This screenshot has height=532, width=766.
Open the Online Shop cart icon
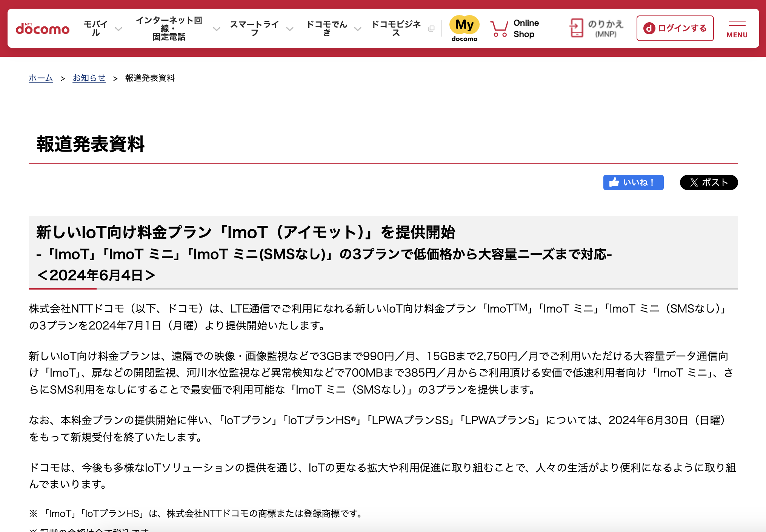tap(499, 28)
